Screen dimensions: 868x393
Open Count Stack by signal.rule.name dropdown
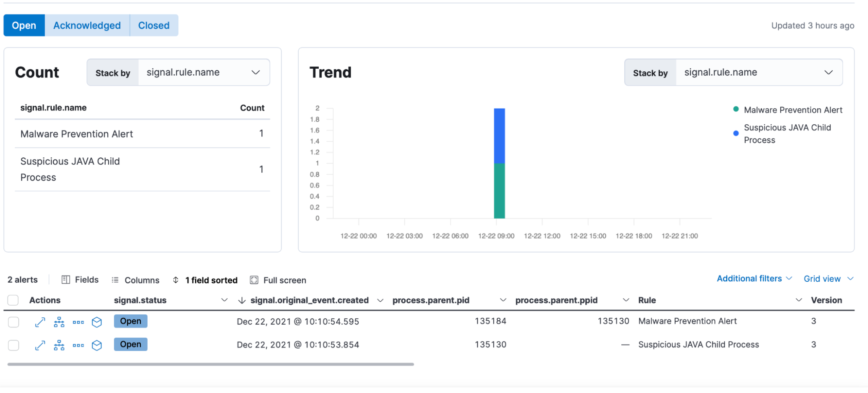204,72
